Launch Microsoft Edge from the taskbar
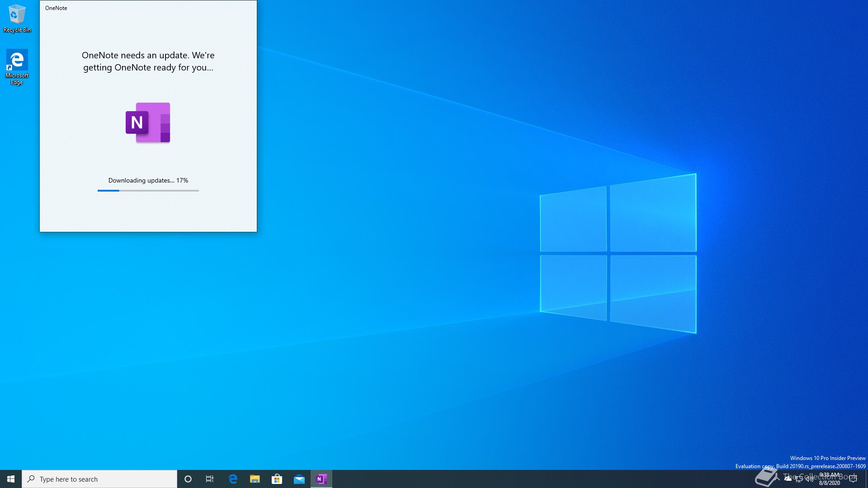The image size is (868, 488). pyautogui.click(x=233, y=479)
